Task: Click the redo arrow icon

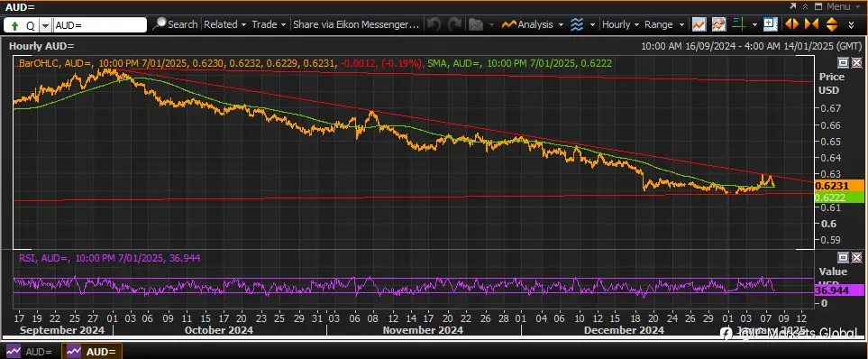Action: [455, 24]
